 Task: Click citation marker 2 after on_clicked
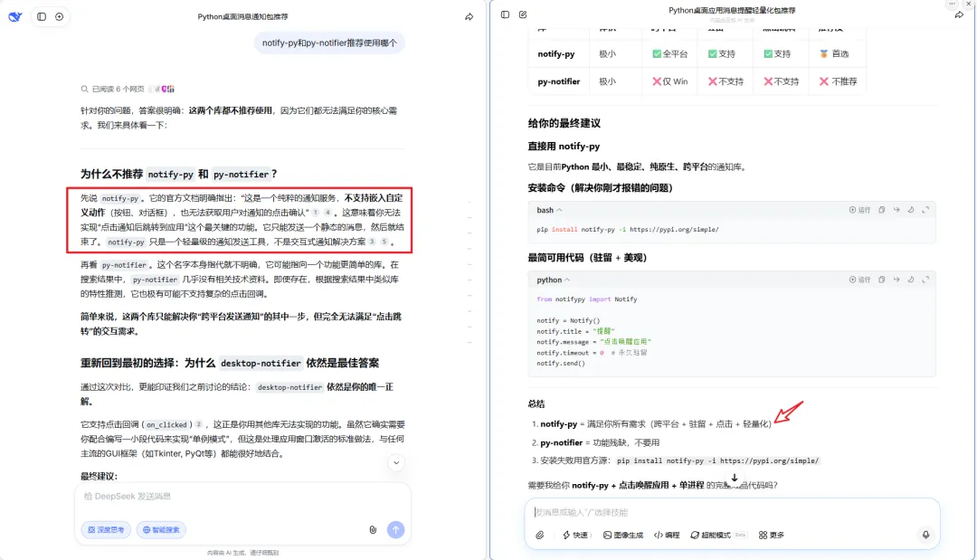pyautogui.click(x=199, y=424)
